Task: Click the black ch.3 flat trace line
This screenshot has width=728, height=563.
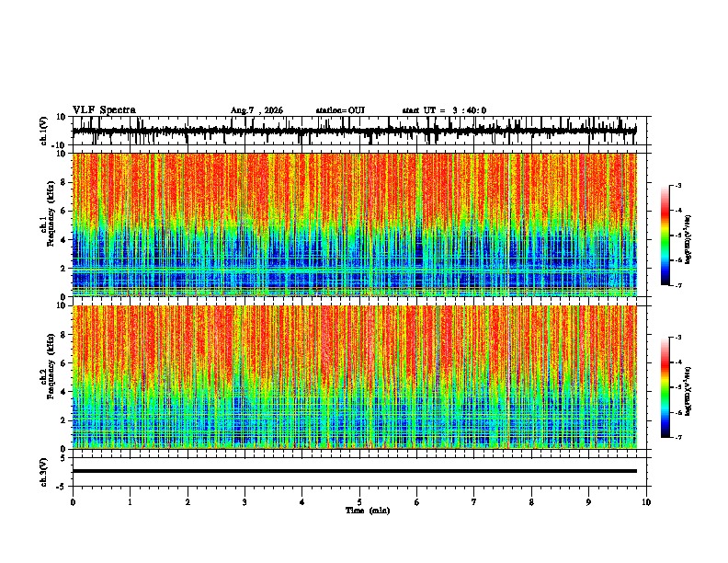Action: [x=355, y=471]
